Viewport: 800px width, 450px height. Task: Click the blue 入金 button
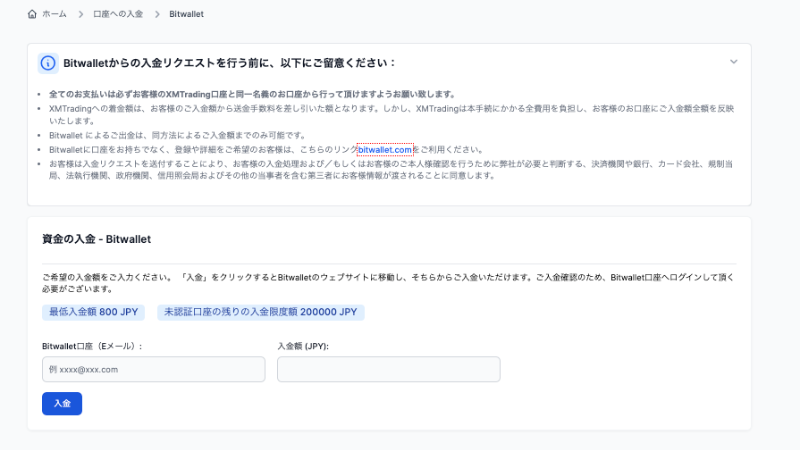[62, 404]
